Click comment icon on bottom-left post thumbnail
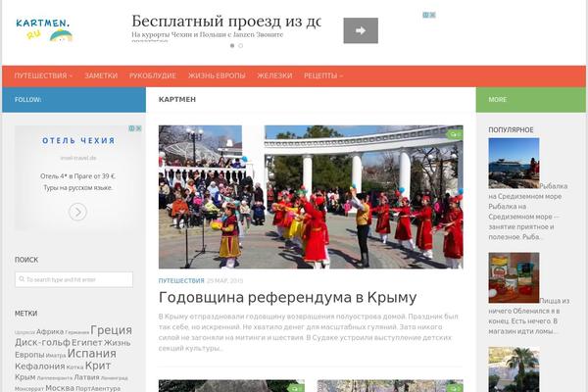Screen dimensions: 588x392 click(296, 388)
